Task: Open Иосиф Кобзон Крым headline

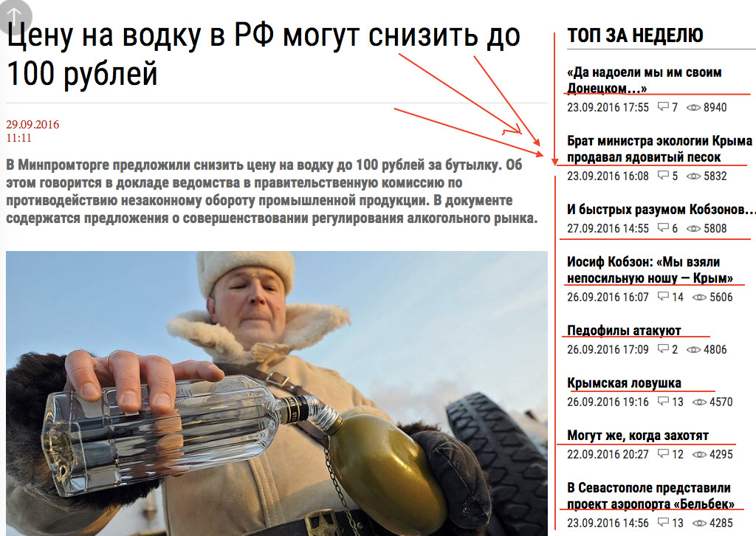Action: coord(650,270)
